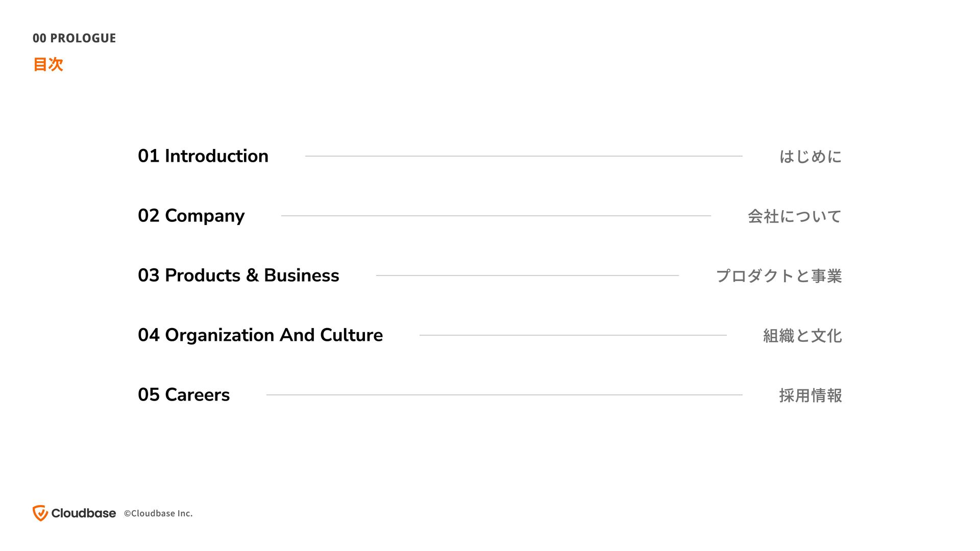Image resolution: width=980 pixels, height=551 pixels.
Task: Click the プロダクトと事業 label
Action: [x=779, y=276]
